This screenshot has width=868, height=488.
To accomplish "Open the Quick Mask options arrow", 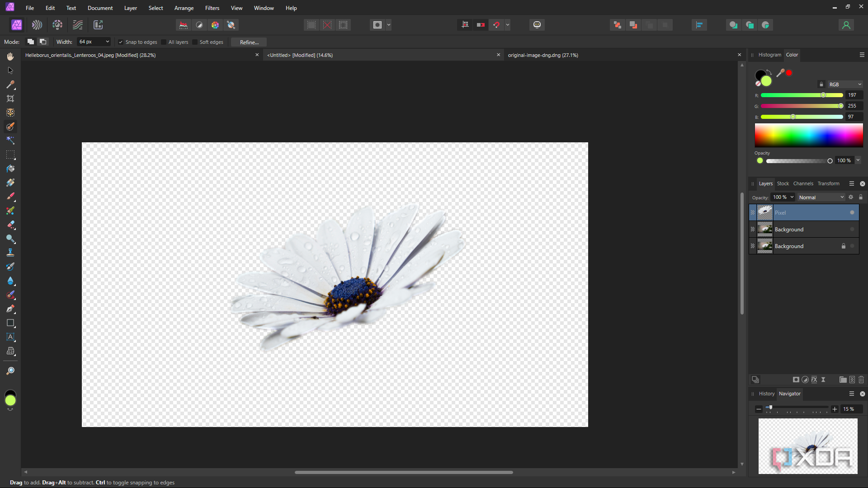I will coord(389,25).
